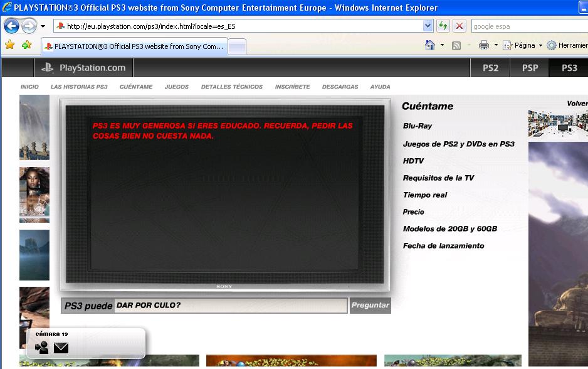Click the red Stop loading X icon
The width and height of the screenshot is (588, 369).
tap(459, 26)
